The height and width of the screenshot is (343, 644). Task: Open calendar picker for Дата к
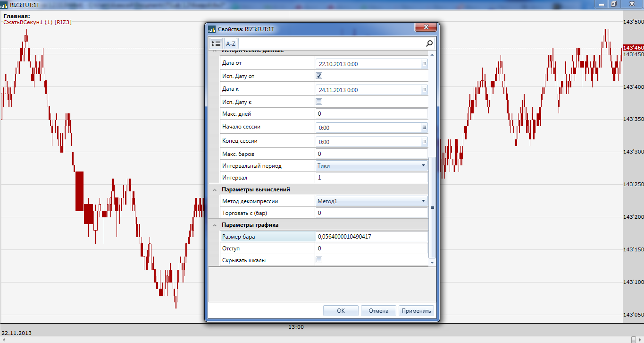[x=424, y=89]
